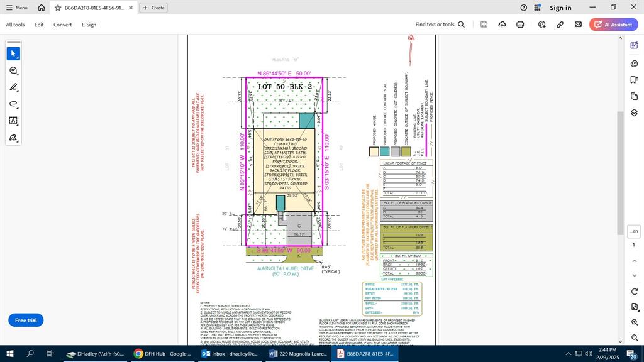Open the notification center icon
Image resolution: width=644 pixels, height=362 pixels.
pos(631,353)
